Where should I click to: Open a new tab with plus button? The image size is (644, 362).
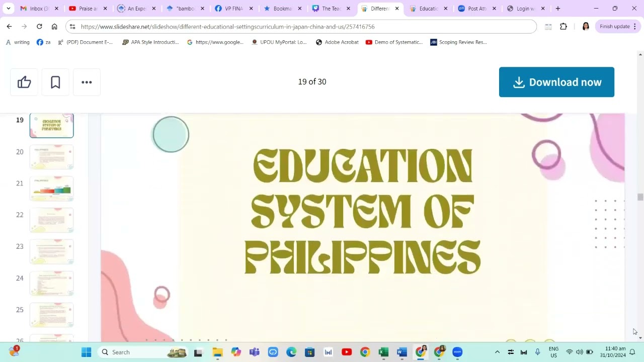coord(558,9)
